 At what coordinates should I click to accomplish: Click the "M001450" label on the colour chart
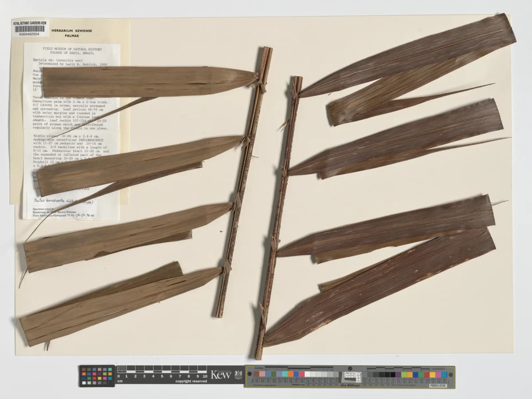[x=438, y=386]
